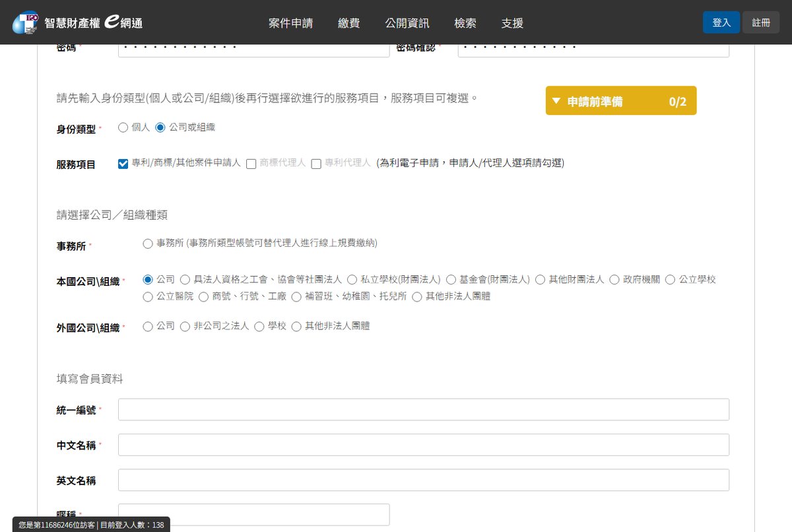Toggle 專利/商標/其他案件申請人 checkbox
This screenshot has height=532, width=792.
click(x=123, y=163)
